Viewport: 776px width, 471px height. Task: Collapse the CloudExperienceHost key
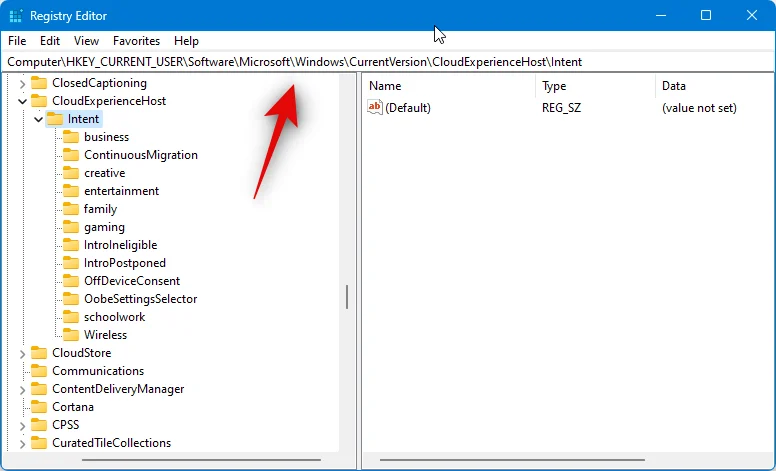tap(22, 101)
